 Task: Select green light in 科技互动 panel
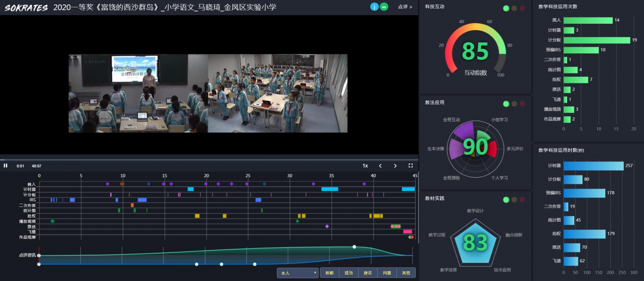pos(506,8)
